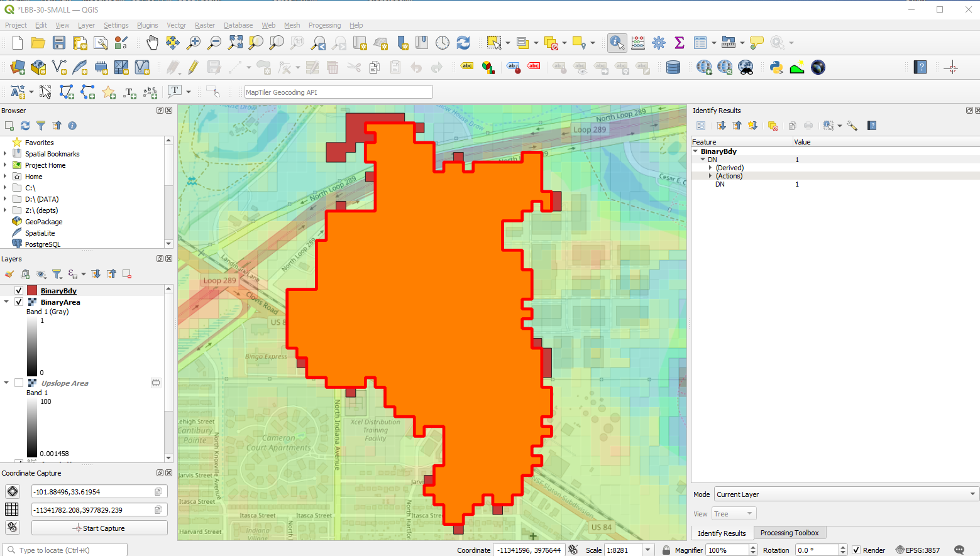
Task: Open the Mode Current Layer dropdown
Action: click(846, 494)
